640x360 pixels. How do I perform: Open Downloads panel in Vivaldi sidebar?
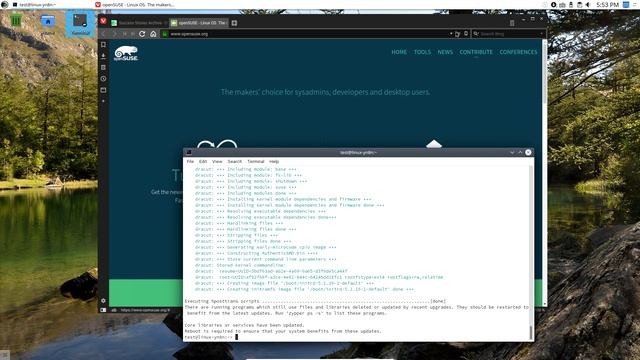(103, 56)
